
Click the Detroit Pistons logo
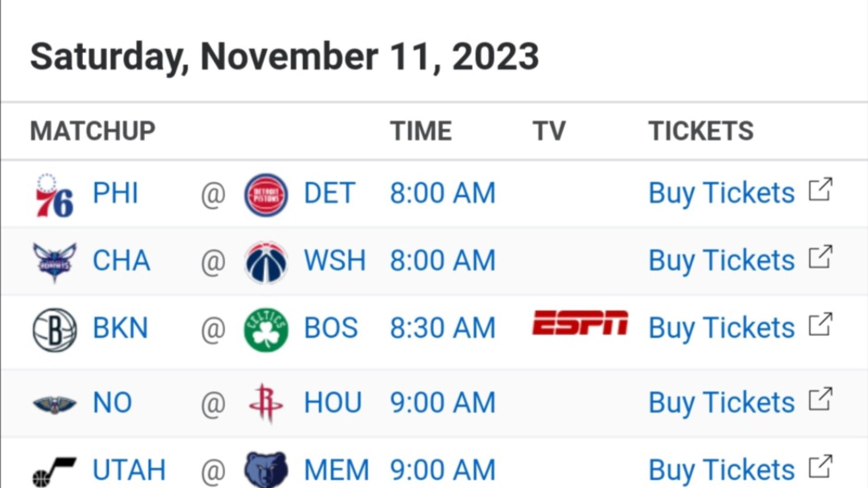coord(266,195)
